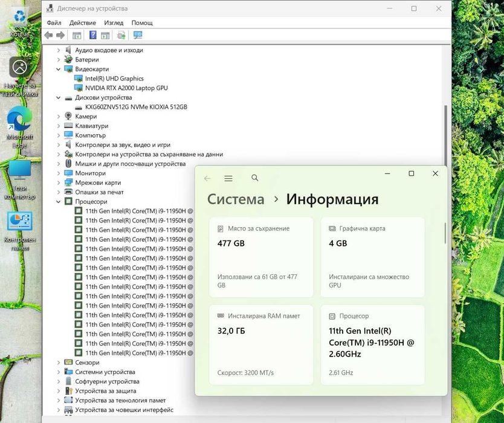Select the Опашки за печат category row

99,192
